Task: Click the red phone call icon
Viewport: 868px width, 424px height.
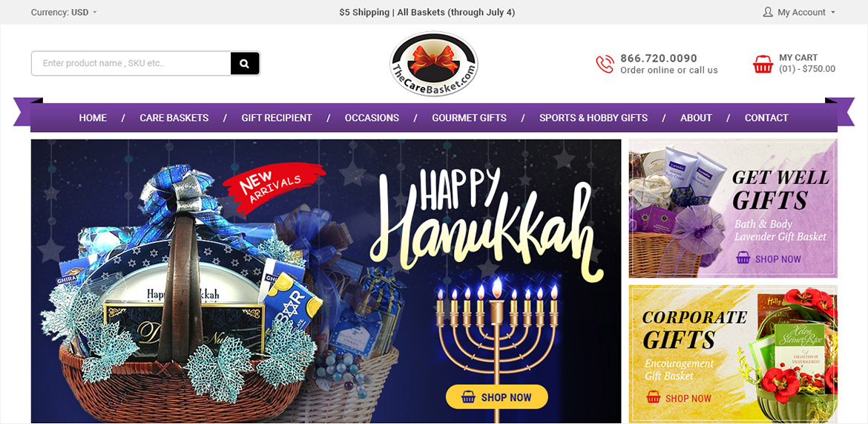Action: (x=605, y=65)
